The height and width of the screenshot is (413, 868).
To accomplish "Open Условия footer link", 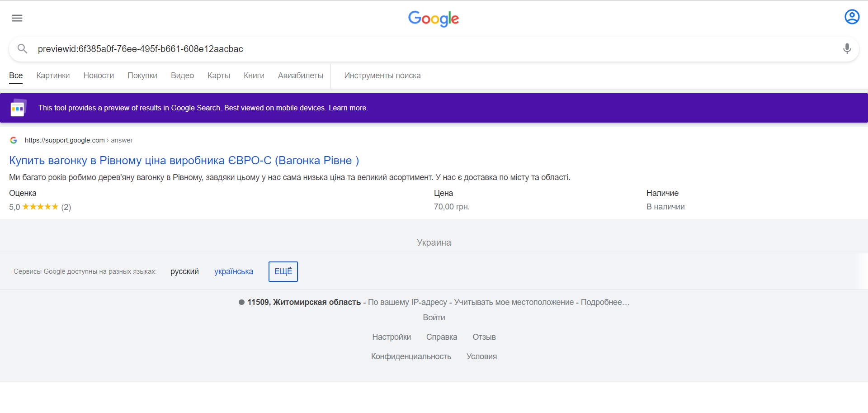I will click(x=481, y=356).
